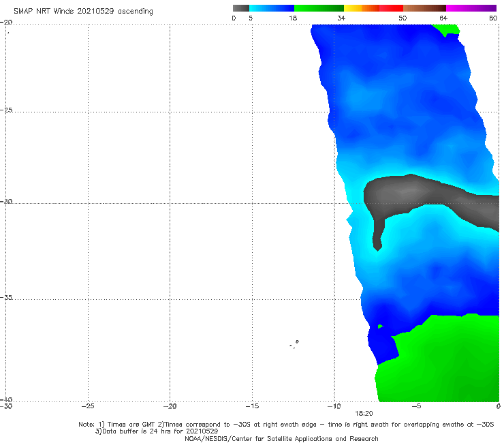
Task: Click the longitude axis label '-20'
Action: click(x=170, y=406)
